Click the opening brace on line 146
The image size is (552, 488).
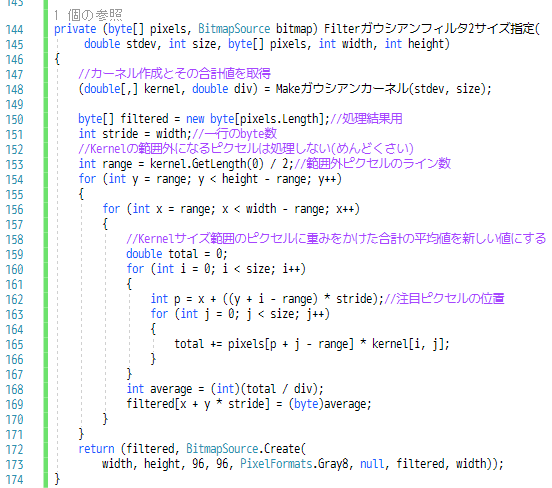pyautogui.click(x=57, y=59)
